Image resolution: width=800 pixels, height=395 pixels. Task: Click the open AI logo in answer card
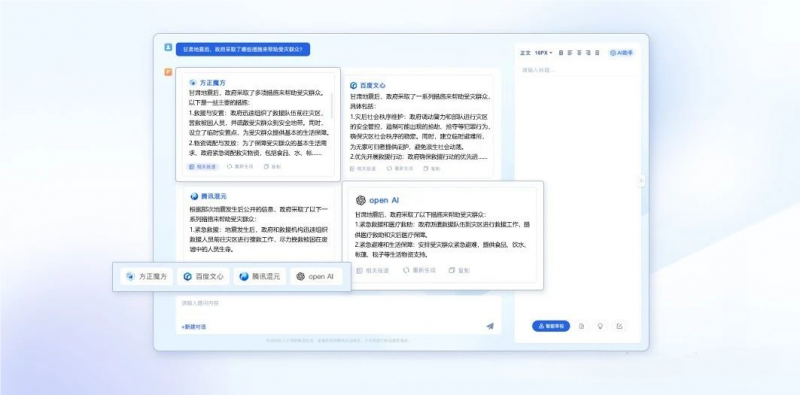[x=361, y=200]
